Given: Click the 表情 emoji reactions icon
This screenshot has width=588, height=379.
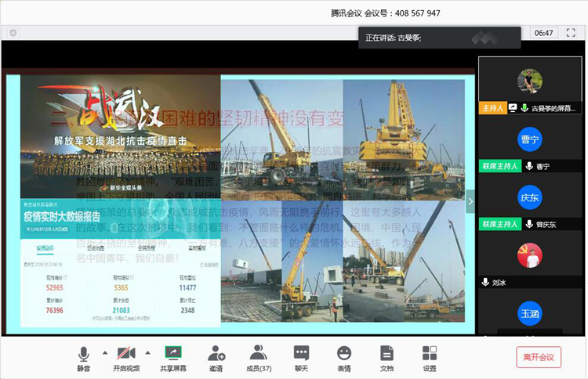Looking at the screenshot, I should pyautogui.click(x=343, y=357).
